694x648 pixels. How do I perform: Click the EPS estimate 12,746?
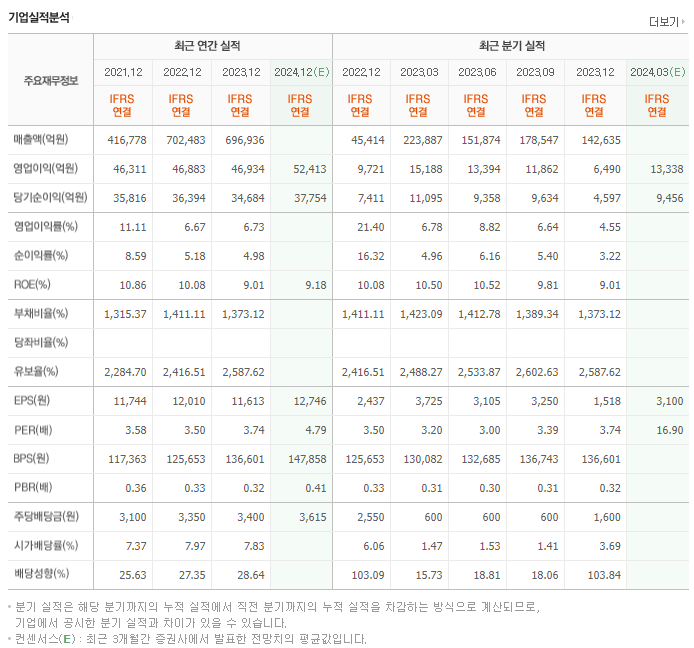310,401
